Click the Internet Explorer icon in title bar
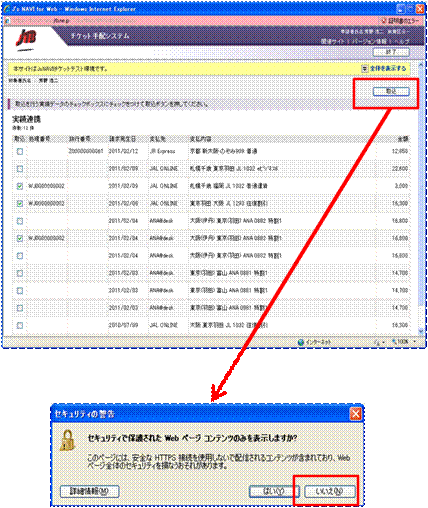Image resolution: width=428 pixels, height=508 pixels. tap(7, 9)
